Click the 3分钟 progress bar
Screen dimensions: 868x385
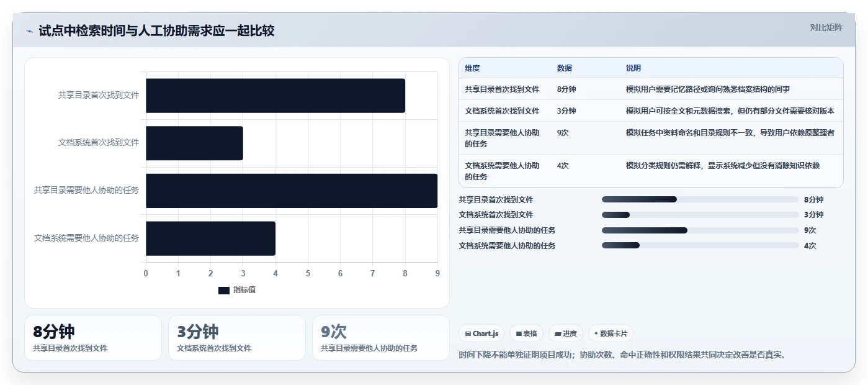(x=700, y=215)
